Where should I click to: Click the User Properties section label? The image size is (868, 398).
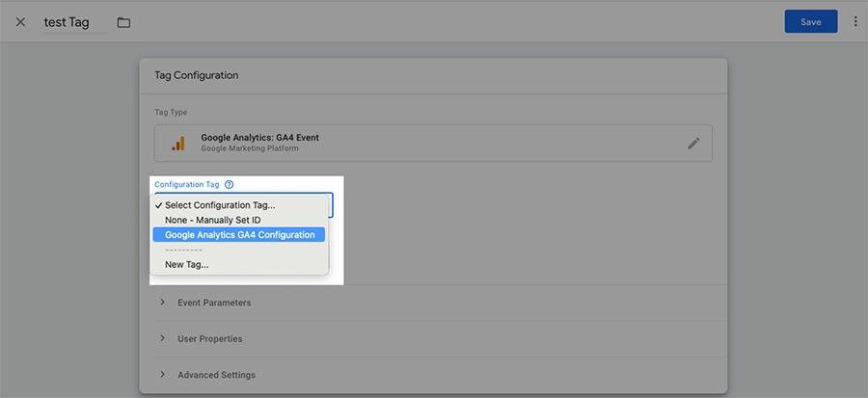210,339
